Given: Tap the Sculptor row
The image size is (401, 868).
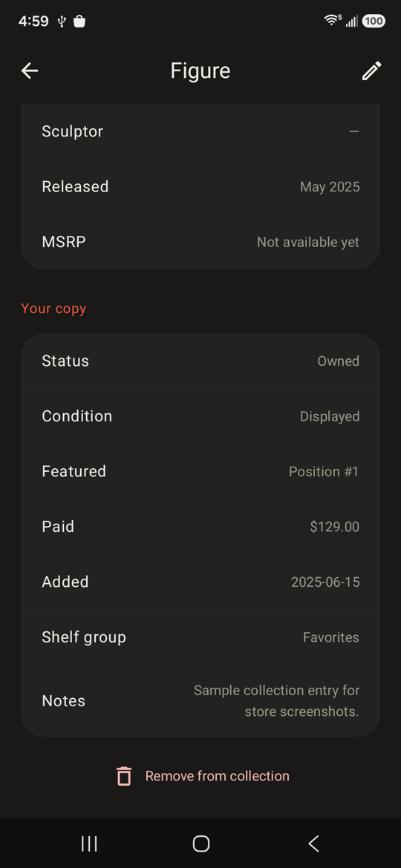Looking at the screenshot, I should 200,132.
